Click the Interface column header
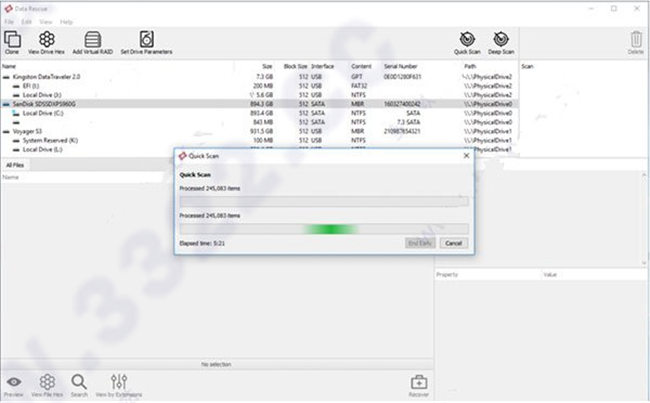 323,66
